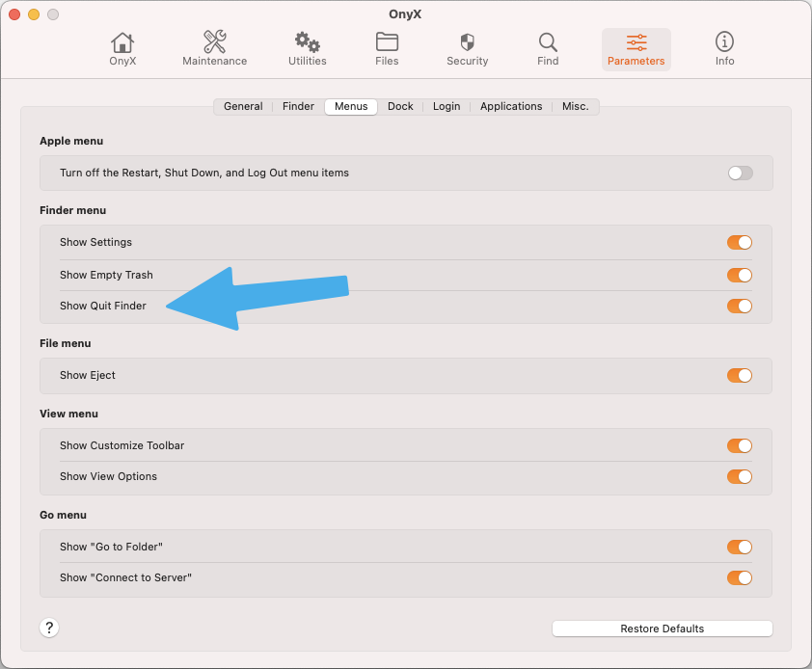Toggle Show Customize Toolbar switch

point(740,445)
